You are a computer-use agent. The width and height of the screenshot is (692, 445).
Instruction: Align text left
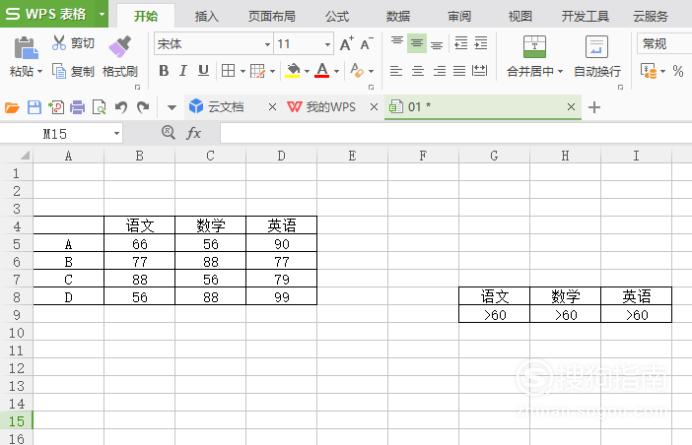point(396,71)
